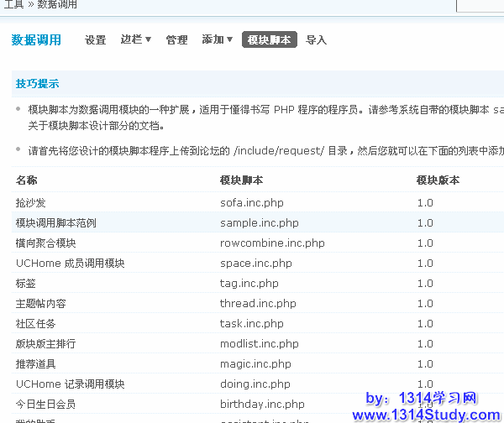
Task: Click the 工具 breadcrumb link
Action: 13,4
